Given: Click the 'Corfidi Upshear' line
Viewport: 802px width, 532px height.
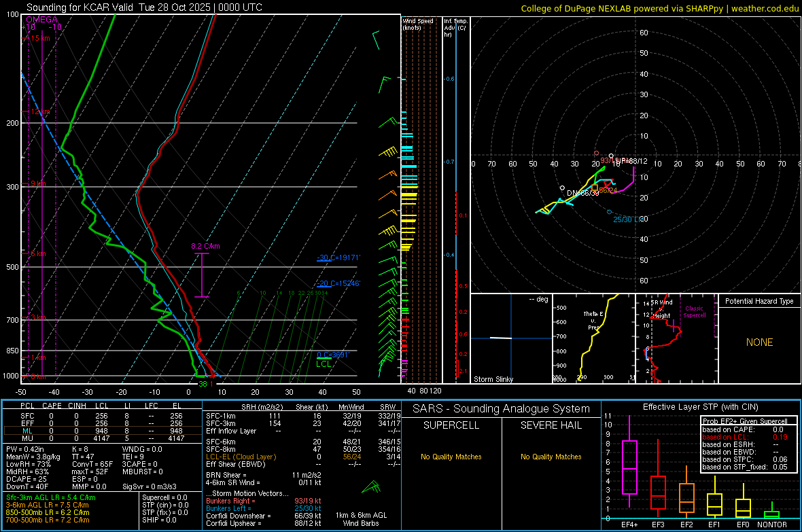Looking at the screenshot, I should pyautogui.click(x=264, y=523).
